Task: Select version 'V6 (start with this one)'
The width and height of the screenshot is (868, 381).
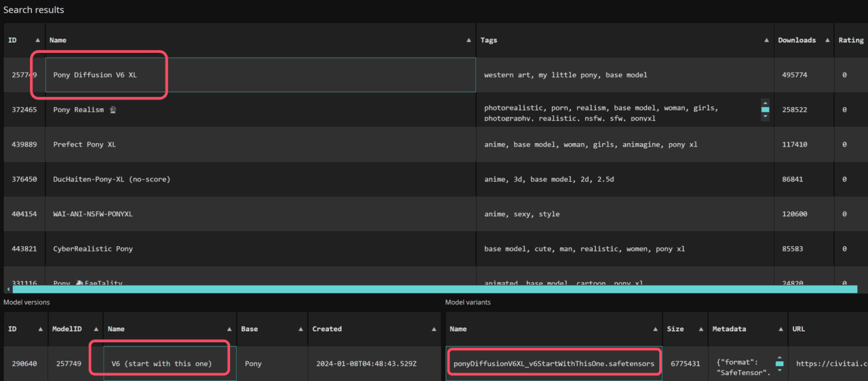Action: coord(161,364)
